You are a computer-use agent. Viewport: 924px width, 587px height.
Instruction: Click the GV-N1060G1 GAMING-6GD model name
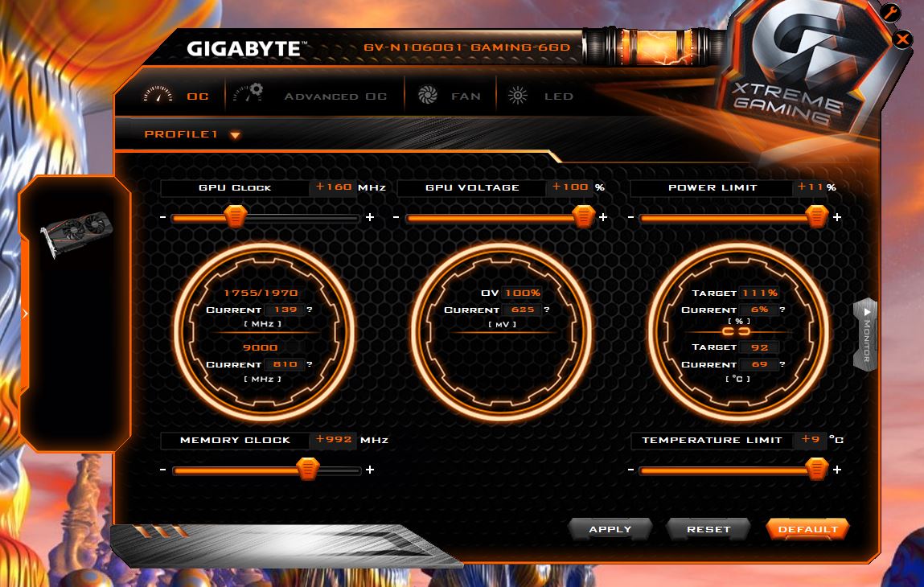(x=466, y=47)
